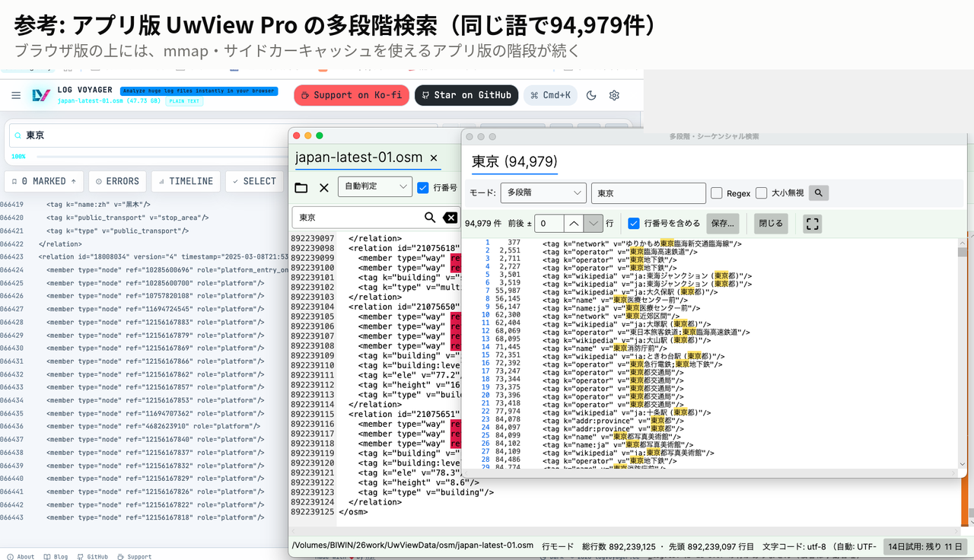The height and width of the screenshot is (560, 974).
Task: Toggle fullscreen frame icon
Action: [x=813, y=224]
